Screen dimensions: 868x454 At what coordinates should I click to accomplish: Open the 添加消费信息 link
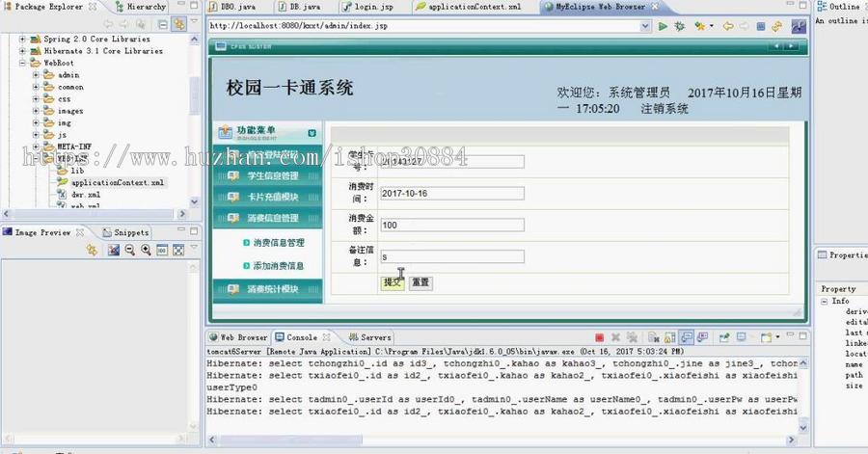pyautogui.click(x=279, y=266)
